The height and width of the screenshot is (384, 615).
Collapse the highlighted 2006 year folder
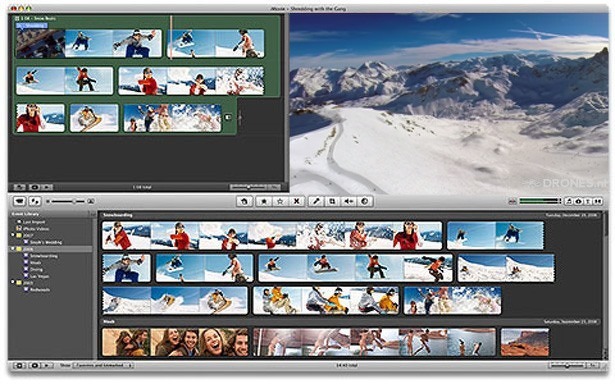tap(13, 249)
